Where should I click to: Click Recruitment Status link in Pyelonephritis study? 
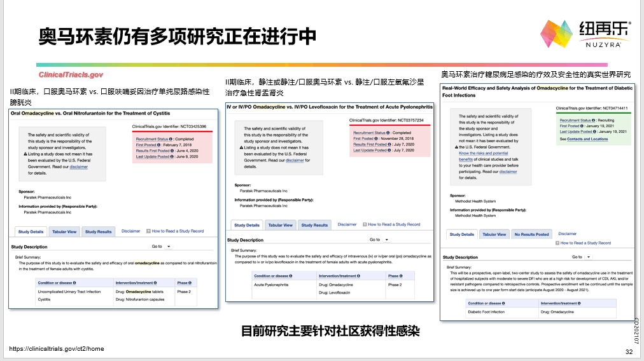371,132
